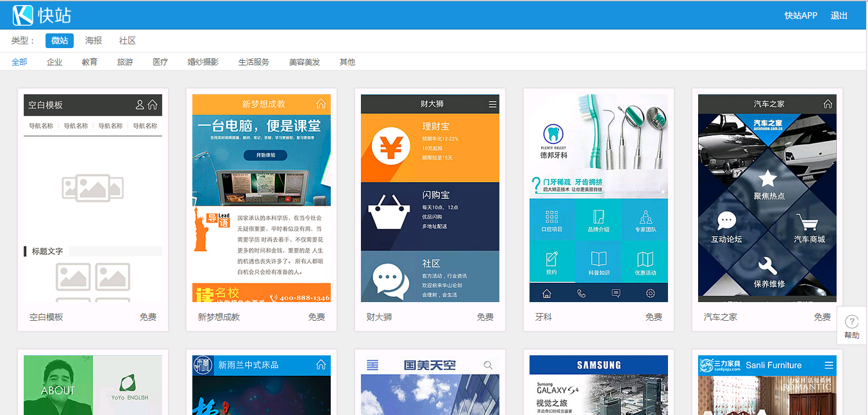Viewport: 868px width, 415px height.
Task: Click home icon in 汽车之家 header
Action: click(828, 104)
